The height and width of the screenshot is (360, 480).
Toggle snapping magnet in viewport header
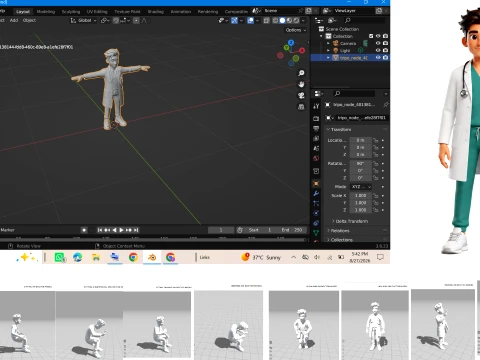tap(115, 21)
